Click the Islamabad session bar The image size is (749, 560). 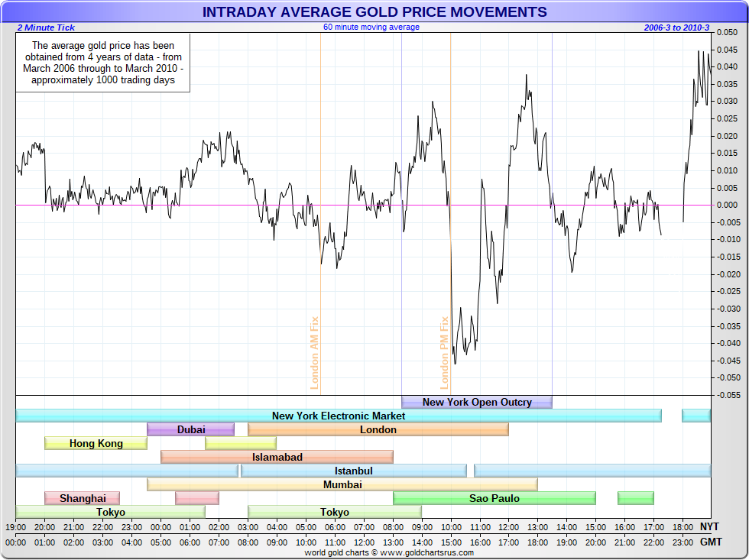pos(277,458)
